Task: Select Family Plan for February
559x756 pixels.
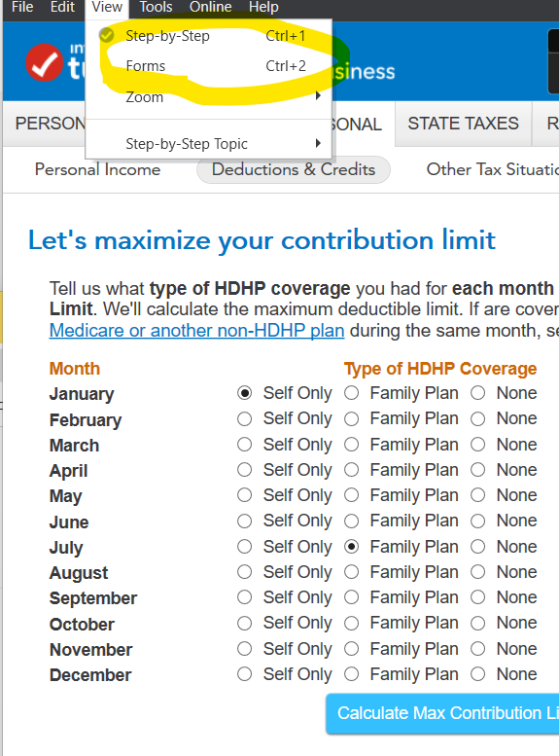Action: click(351, 419)
